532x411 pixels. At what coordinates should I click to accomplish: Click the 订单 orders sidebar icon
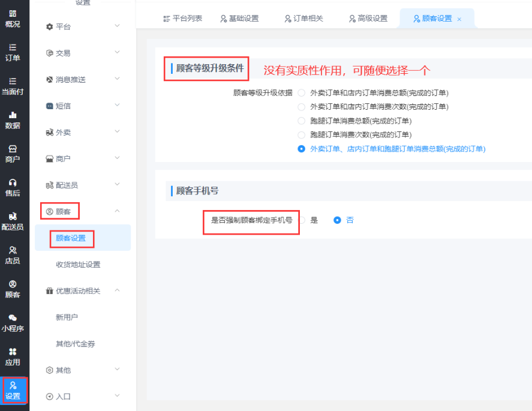pos(13,52)
